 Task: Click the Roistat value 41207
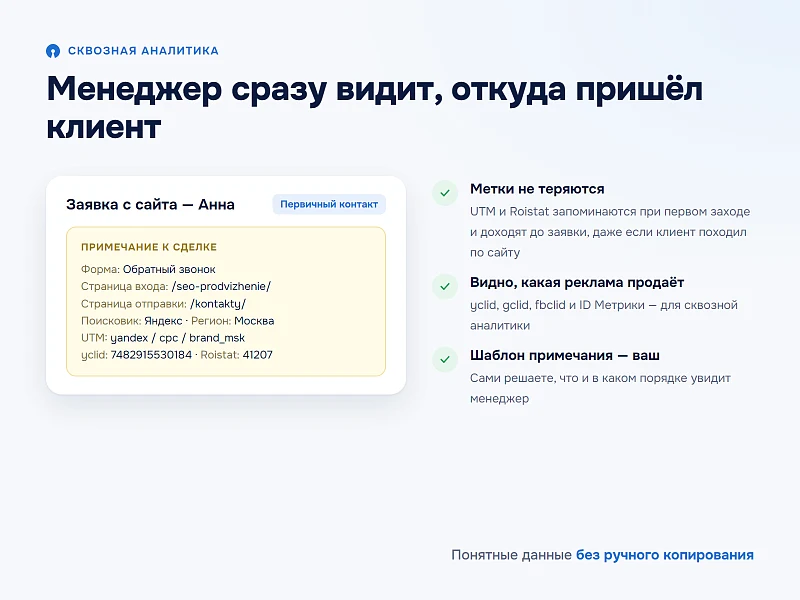258,355
